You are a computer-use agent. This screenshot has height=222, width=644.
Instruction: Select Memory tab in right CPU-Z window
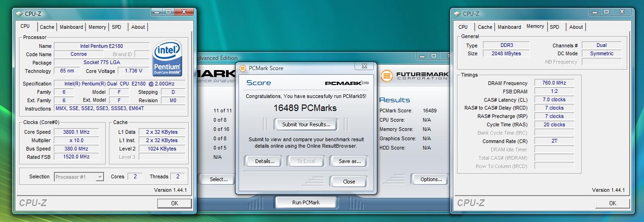[x=535, y=26]
